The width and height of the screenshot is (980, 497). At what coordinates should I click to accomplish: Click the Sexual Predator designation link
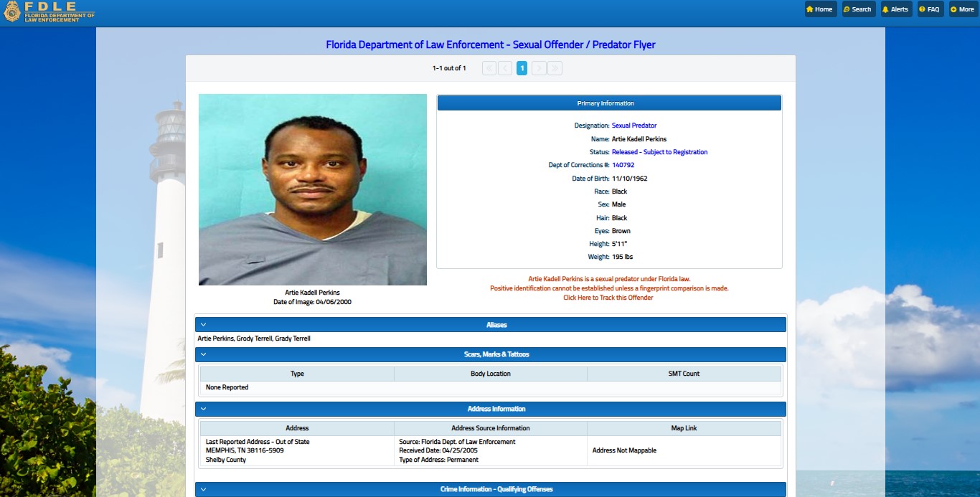point(634,126)
